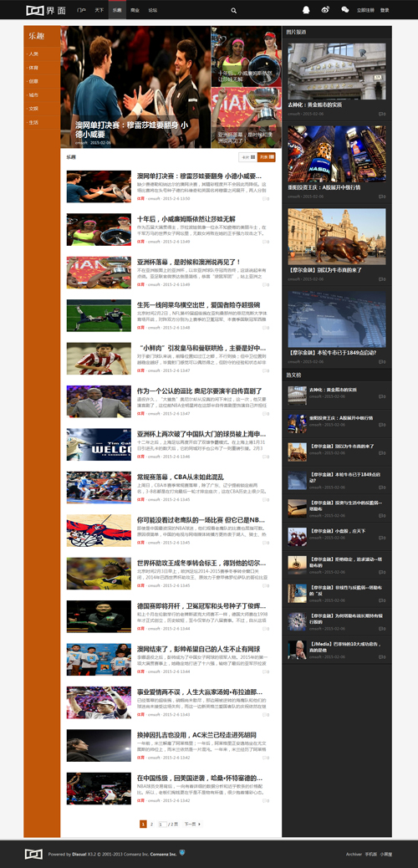Log in with the Weibo icon
This screenshot has height=868, width=418.
point(325,9)
